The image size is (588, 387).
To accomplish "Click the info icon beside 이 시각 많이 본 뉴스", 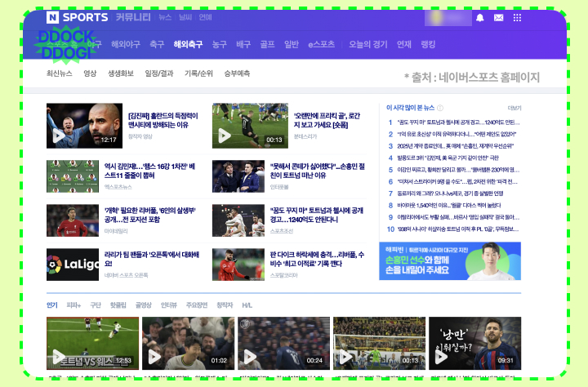I will coord(440,108).
